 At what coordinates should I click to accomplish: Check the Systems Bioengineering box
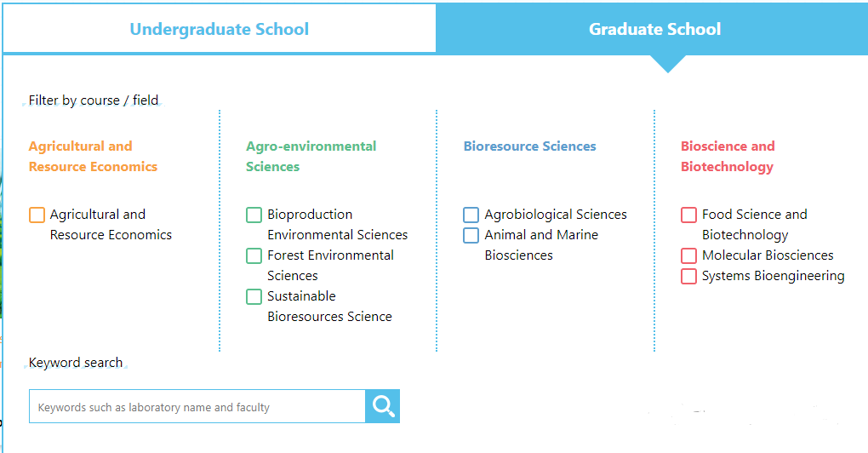688,276
